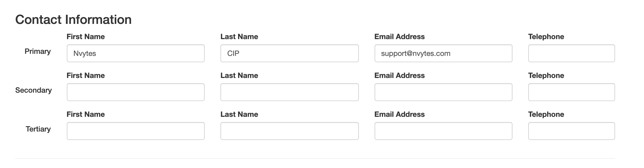Click the Secondary contact First Name field
Viewport: 644px width, 168px height.
[135, 92]
